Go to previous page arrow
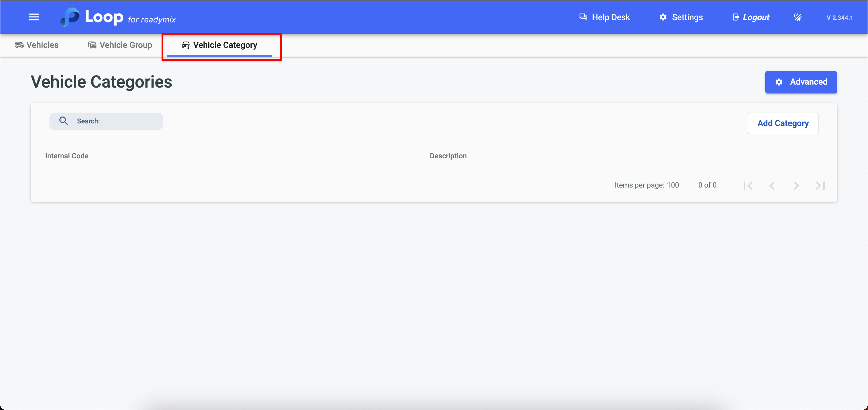Image resolution: width=868 pixels, height=410 pixels. pos(772,185)
